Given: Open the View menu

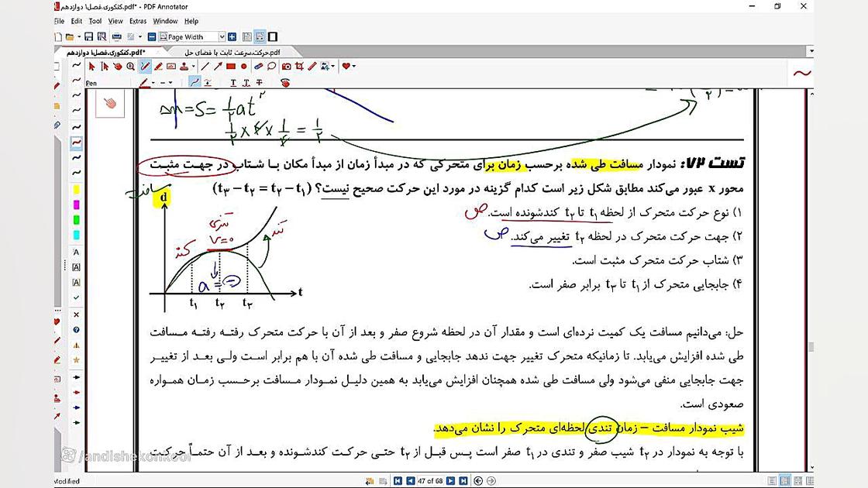Looking at the screenshot, I should [115, 21].
